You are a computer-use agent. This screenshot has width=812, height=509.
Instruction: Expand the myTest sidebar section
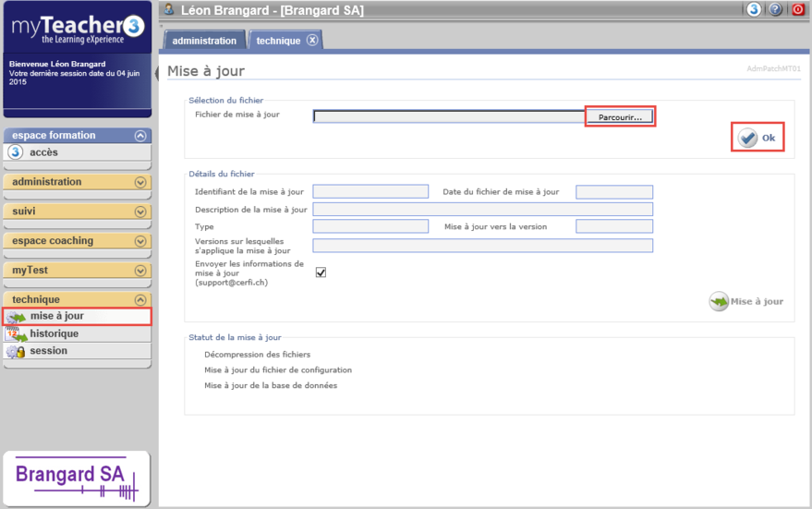point(140,271)
